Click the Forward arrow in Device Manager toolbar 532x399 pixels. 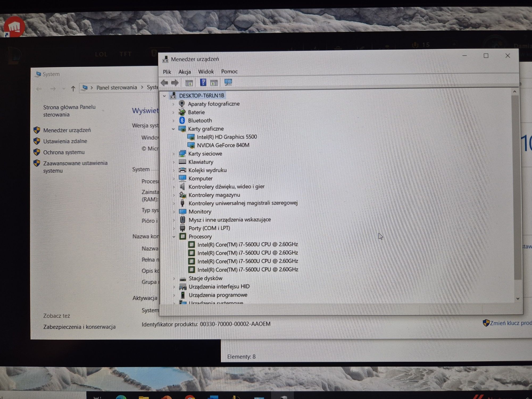(x=175, y=83)
